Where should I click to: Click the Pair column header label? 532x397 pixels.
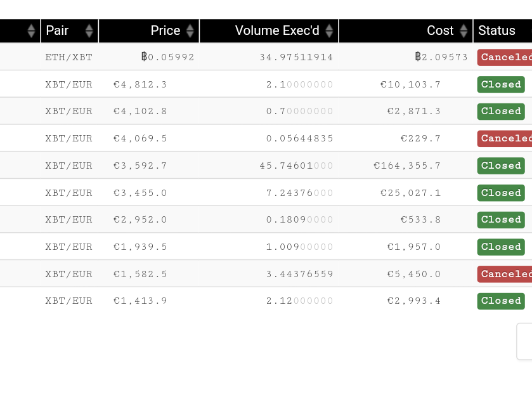click(57, 30)
